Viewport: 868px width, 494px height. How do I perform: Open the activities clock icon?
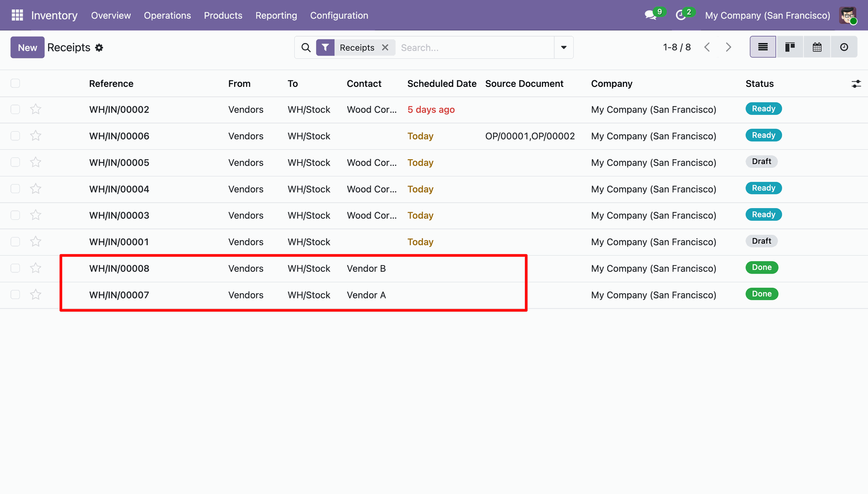tap(681, 15)
